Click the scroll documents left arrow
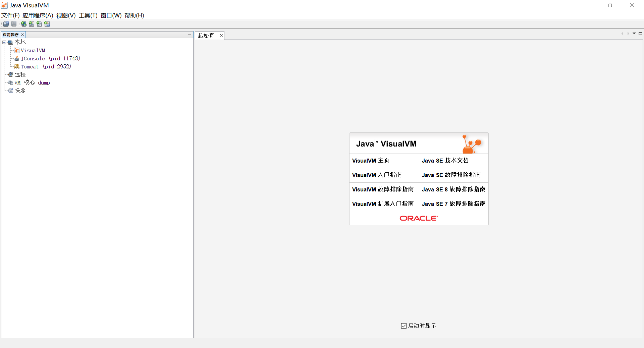This screenshot has height=348, width=644. [x=623, y=34]
